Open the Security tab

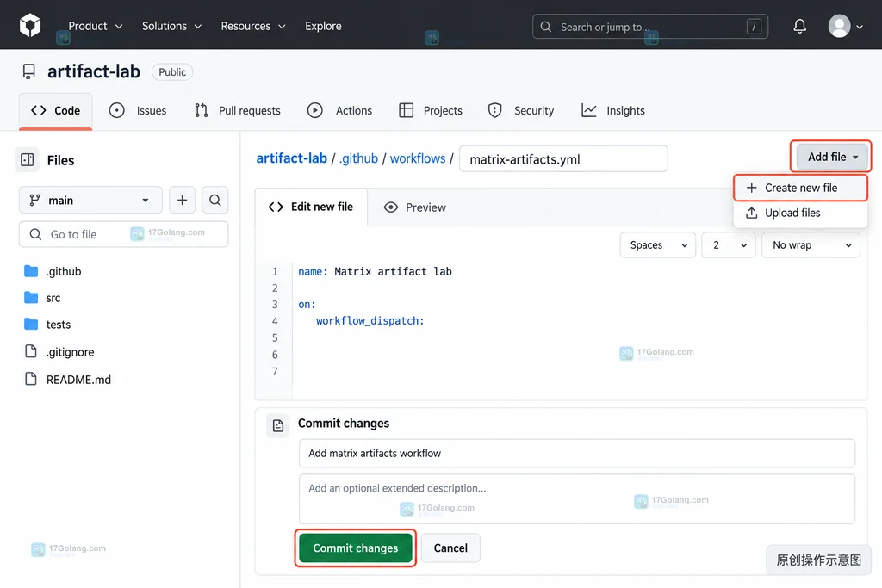[x=521, y=111]
